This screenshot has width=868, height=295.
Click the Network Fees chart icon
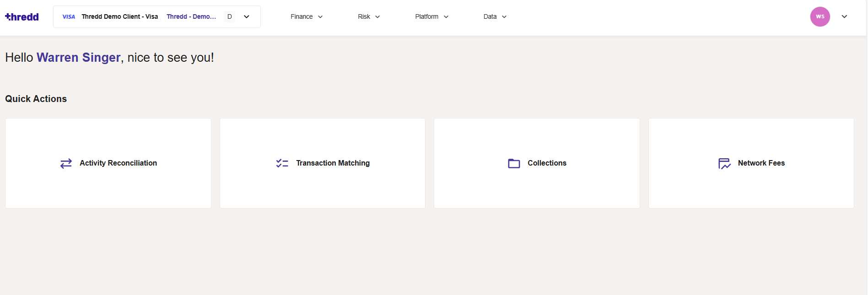click(725, 163)
